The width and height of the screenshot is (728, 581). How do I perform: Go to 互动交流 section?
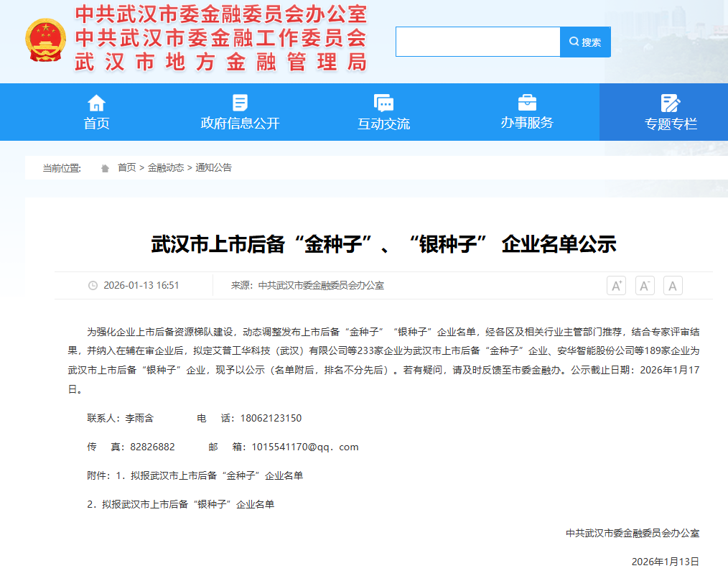pos(383,124)
